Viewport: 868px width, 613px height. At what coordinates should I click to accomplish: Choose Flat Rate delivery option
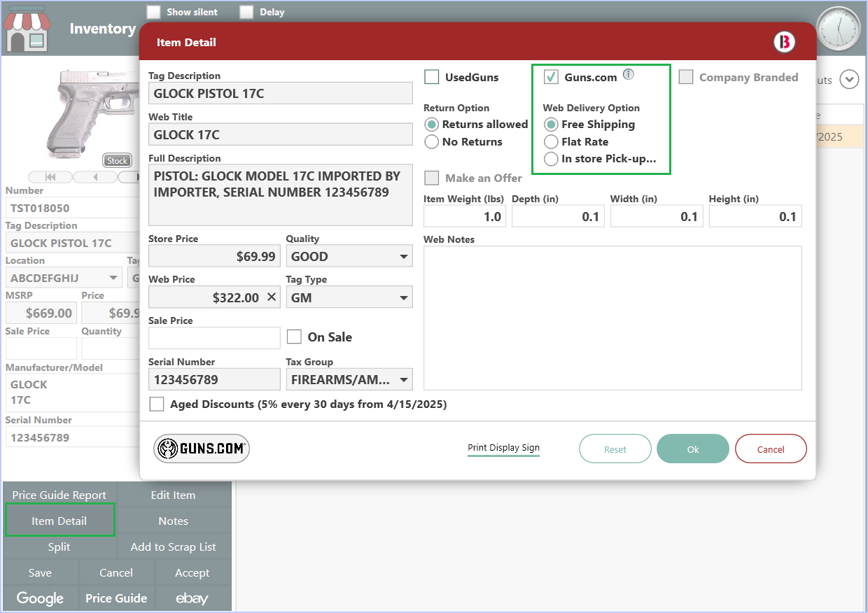552,141
